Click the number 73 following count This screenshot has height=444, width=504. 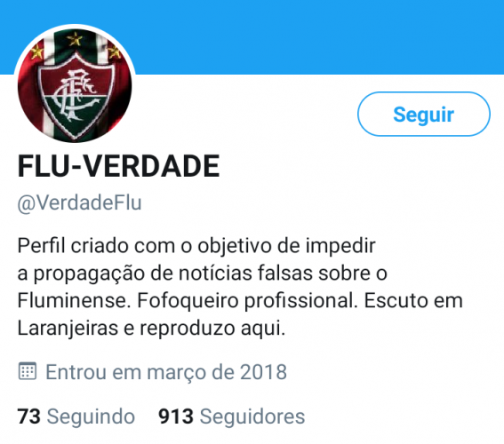click(x=29, y=416)
